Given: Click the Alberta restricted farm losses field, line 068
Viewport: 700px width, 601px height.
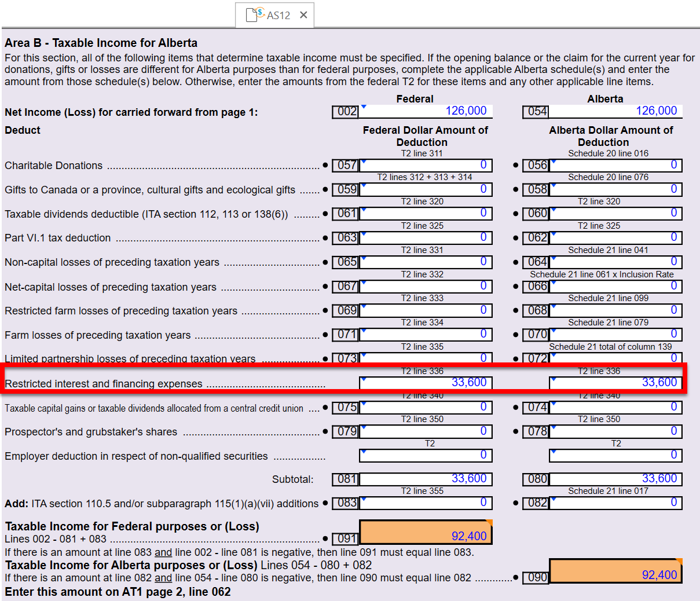Looking at the screenshot, I should (x=615, y=310).
